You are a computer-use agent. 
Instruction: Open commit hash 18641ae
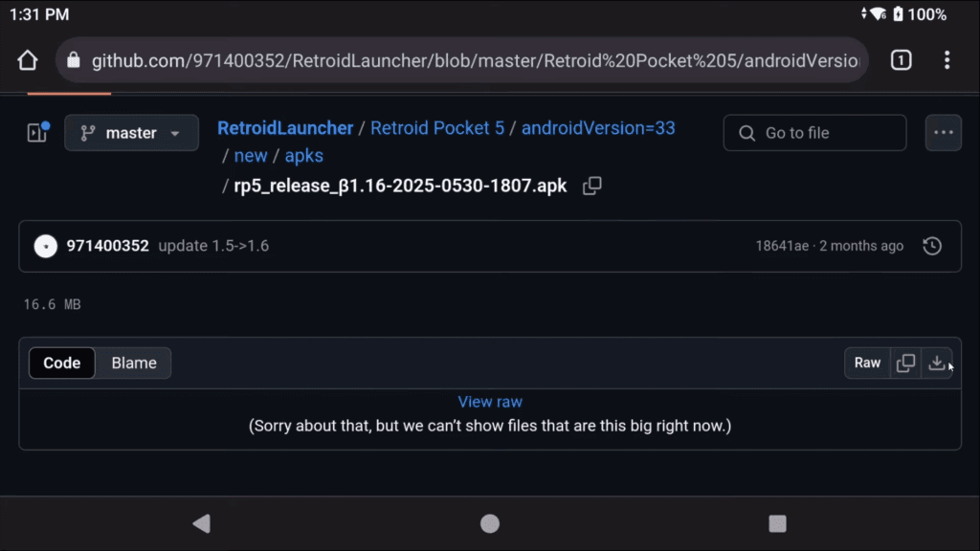(x=782, y=246)
